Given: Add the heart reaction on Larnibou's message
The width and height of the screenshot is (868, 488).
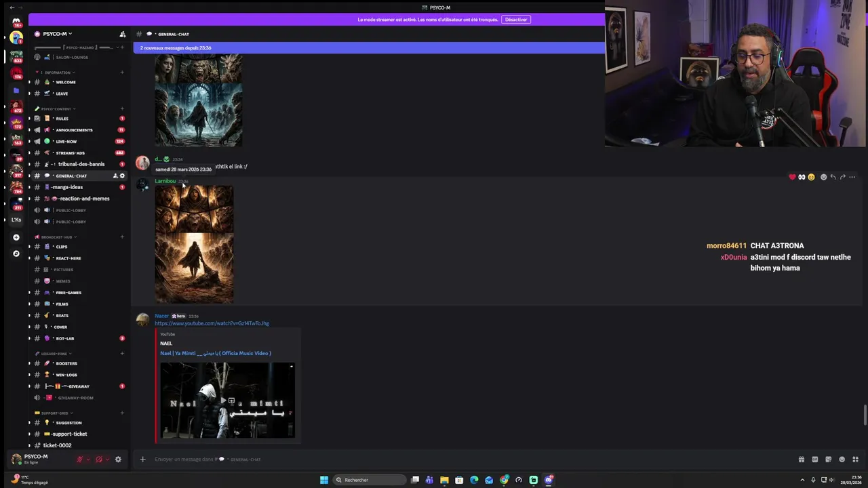Looking at the screenshot, I should coord(792,177).
